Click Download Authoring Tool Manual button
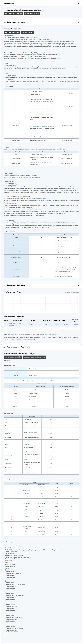The image size is (83, 644). click(x=13, y=14)
